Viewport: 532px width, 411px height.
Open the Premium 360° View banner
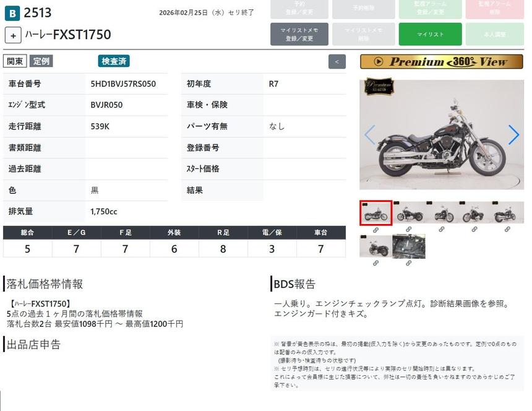[441, 62]
